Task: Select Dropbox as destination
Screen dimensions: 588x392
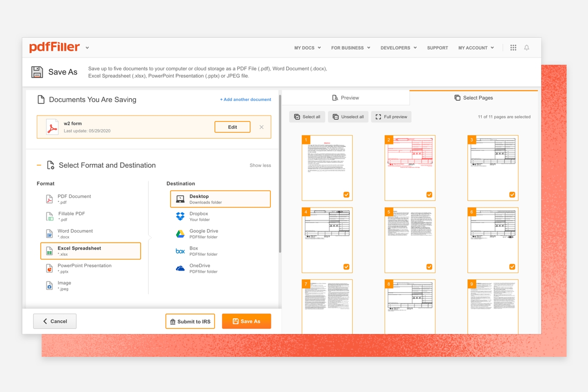Action: pyautogui.click(x=220, y=216)
